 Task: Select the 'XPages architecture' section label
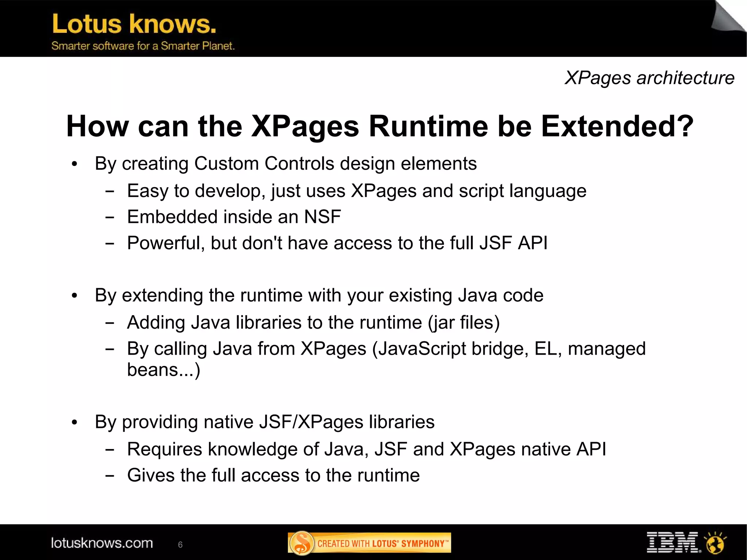coord(649,78)
